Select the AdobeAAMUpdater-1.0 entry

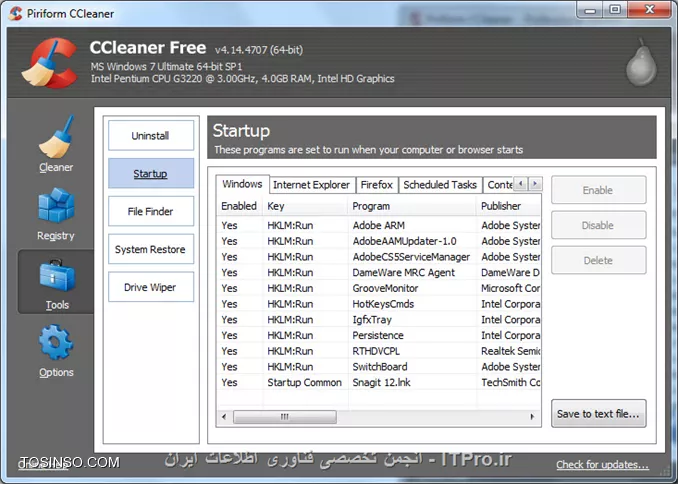point(378,241)
